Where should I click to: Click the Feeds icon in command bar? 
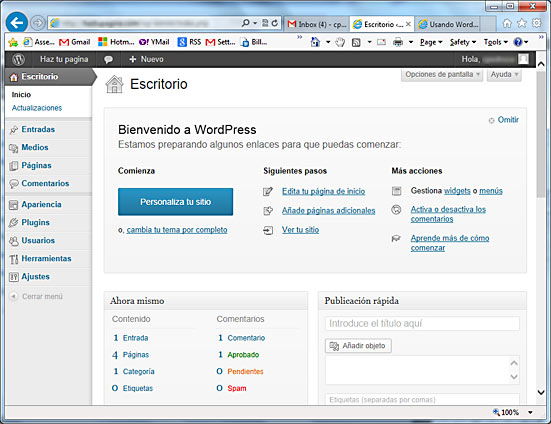[x=356, y=43]
